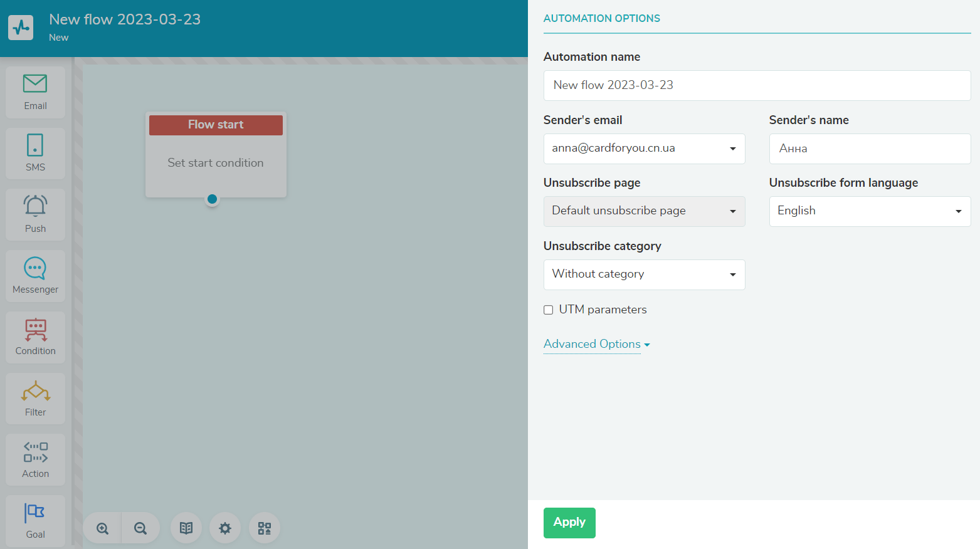Click Set start condition text
The height and width of the screenshot is (549, 980).
click(x=216, y=163)
